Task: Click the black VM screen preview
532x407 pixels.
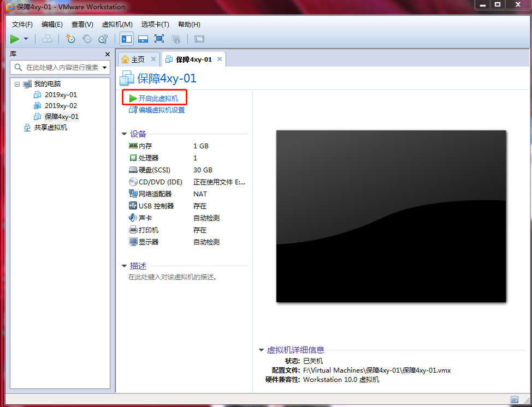Action: [391, 216]
